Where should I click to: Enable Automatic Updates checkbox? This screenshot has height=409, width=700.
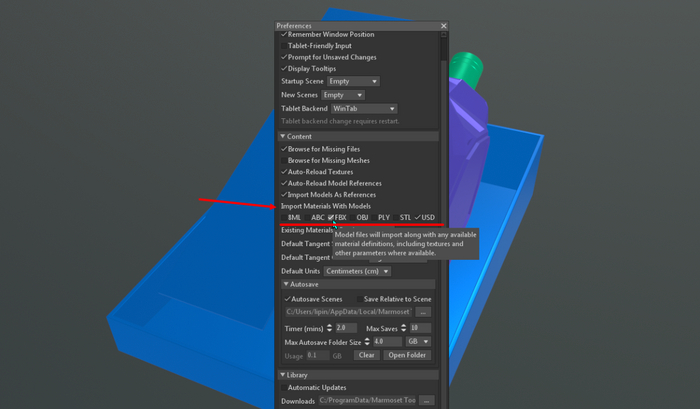pos(284,388)
